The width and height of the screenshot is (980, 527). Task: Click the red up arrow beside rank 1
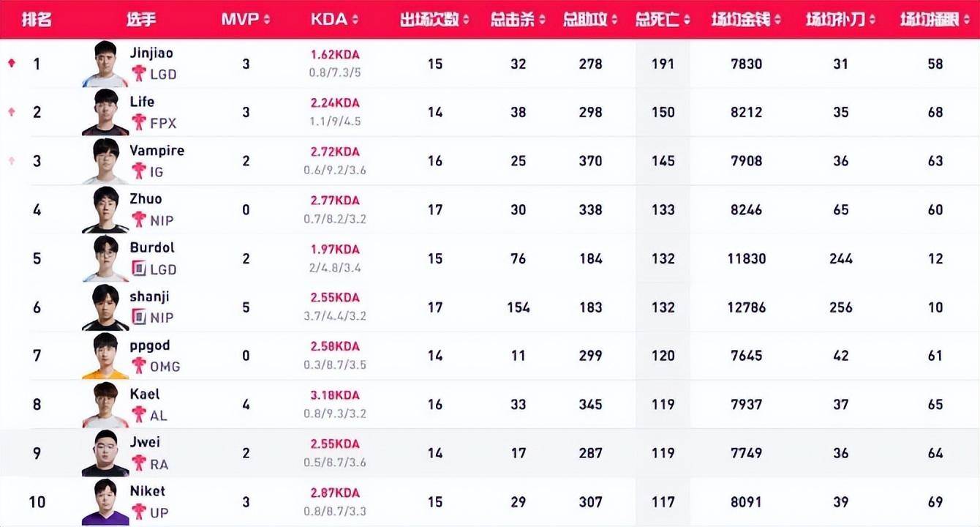[11, 64]
